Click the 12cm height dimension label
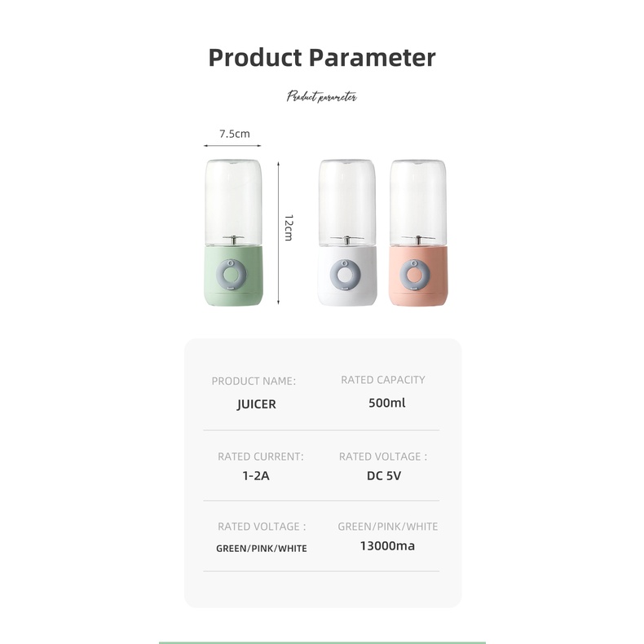The width and height of the screenshot is (644, 644). tap(288, 227)
